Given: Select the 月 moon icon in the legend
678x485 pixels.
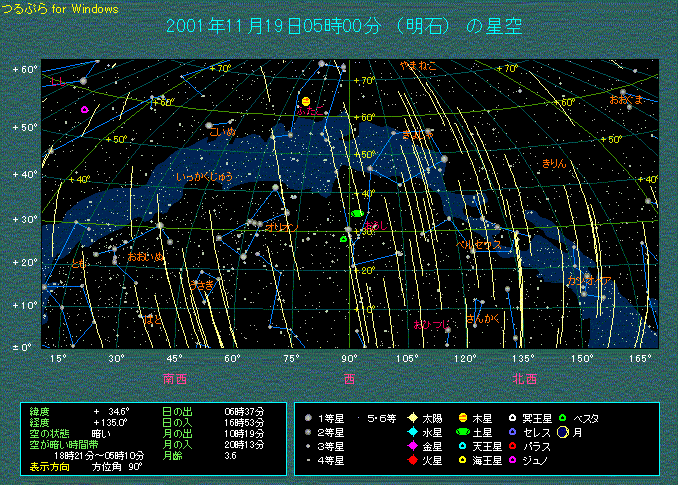Looking at the screenshot, I should coord(564,431).
